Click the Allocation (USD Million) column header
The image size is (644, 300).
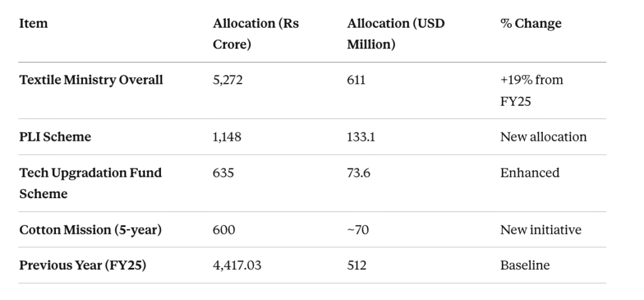pos(396,35)
